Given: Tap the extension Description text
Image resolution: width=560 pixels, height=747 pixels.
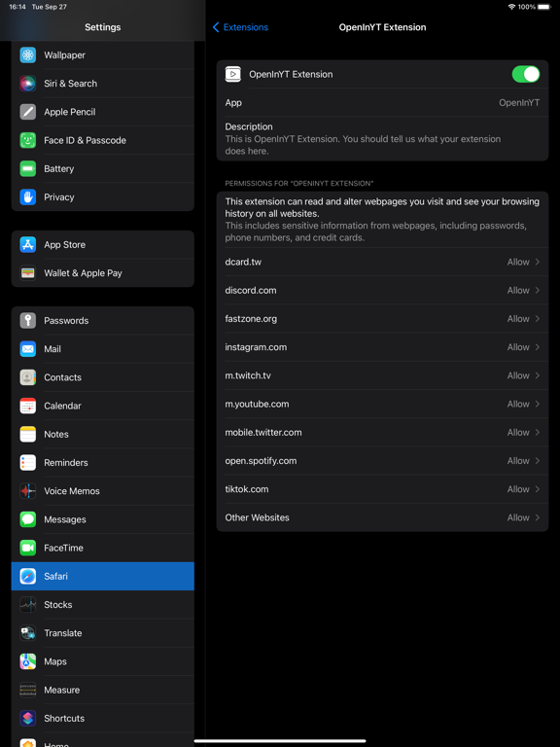Looking at the screenshot, I should point(363,145).
